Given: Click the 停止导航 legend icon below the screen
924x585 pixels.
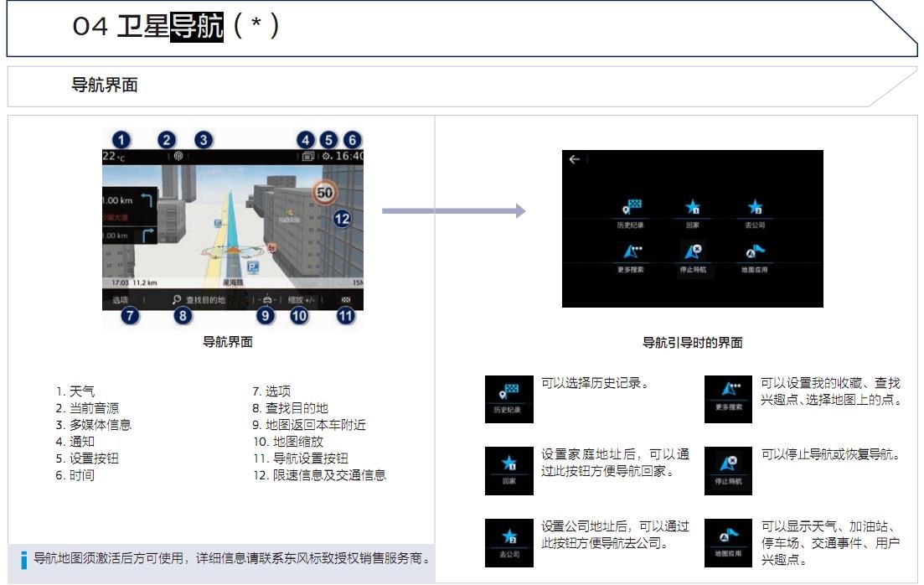Looking at the screenshot, I should click(729, 470).
